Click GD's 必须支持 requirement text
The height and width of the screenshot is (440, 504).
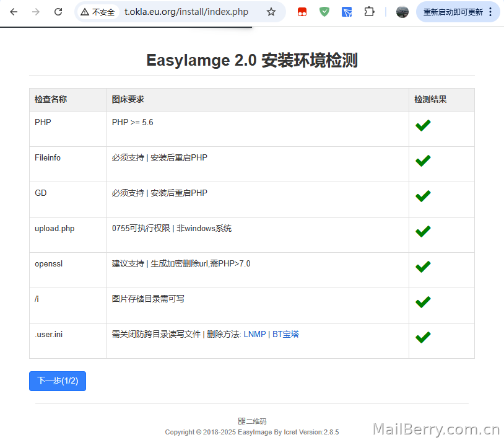pyautogui.click(x=159, y=193)
